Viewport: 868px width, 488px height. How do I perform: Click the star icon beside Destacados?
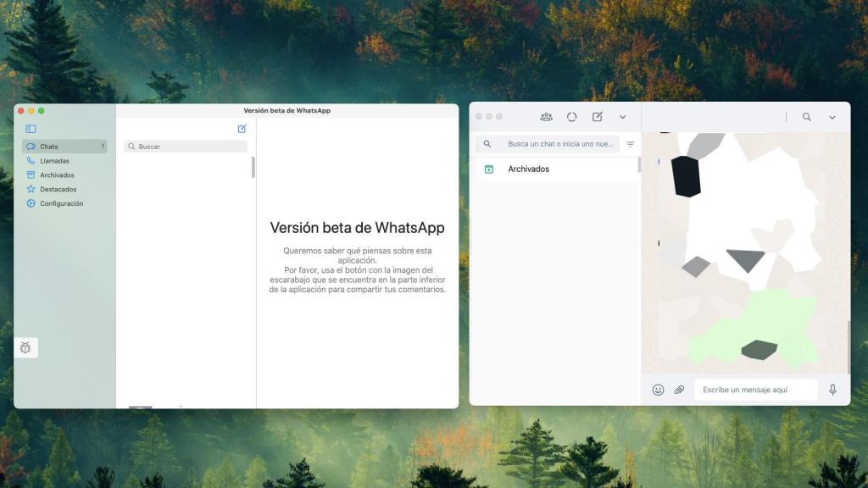click(x=31, y=189)
